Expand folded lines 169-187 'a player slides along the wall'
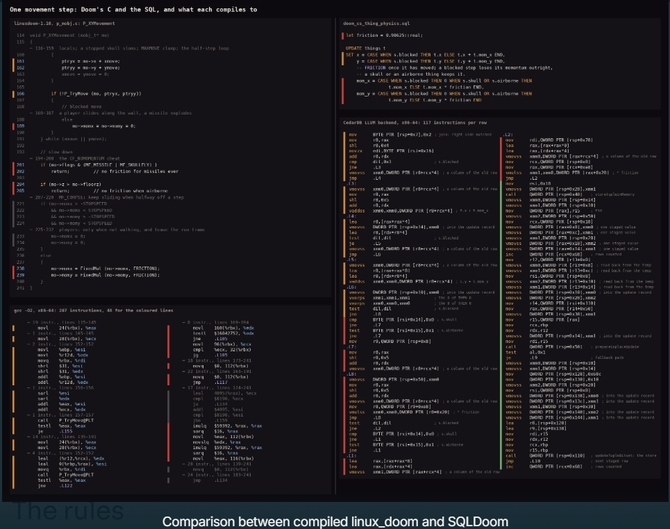 coord(110,113)
